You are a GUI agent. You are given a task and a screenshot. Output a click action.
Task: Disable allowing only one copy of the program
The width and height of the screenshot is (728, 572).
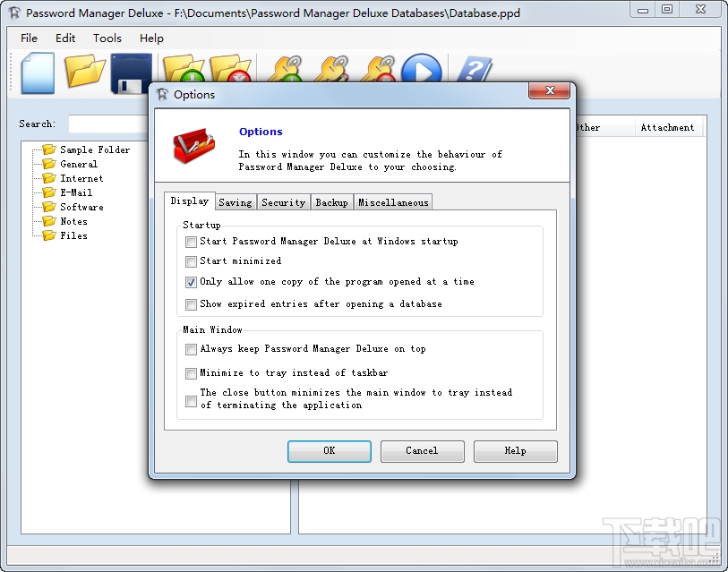click(x=191, y=282)
